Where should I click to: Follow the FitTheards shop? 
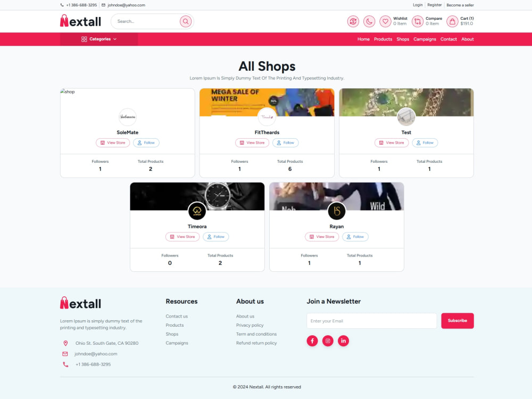click(286, 143)
